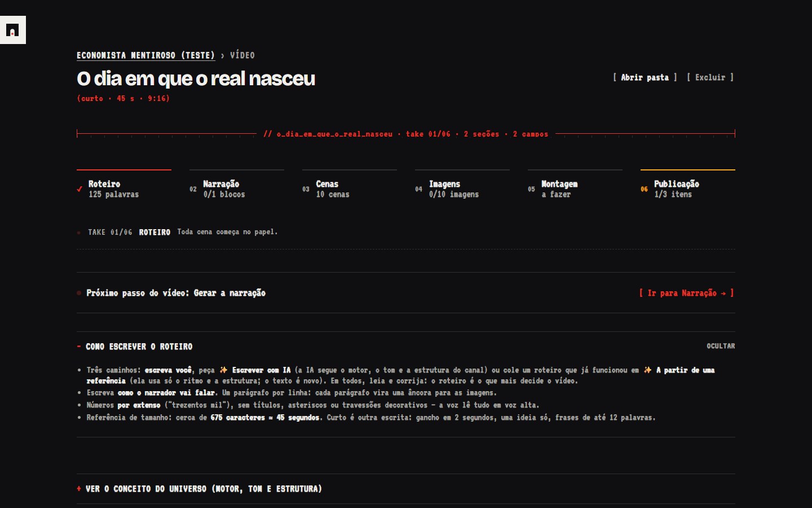Screen dimensions: 812x508
Task: Hide the tips with Ocultar
Action: click(721, 346)
